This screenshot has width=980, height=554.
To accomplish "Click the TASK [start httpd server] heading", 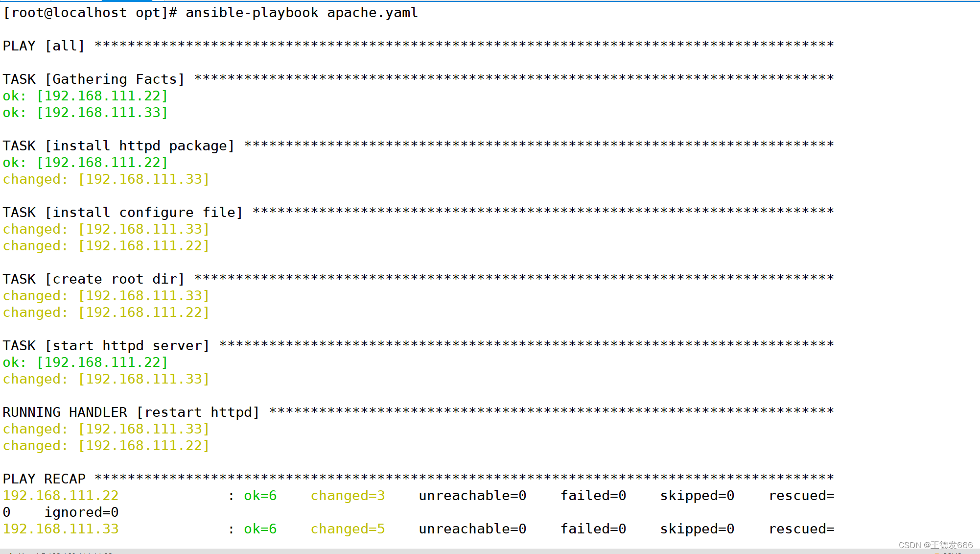I will [106, 346].
